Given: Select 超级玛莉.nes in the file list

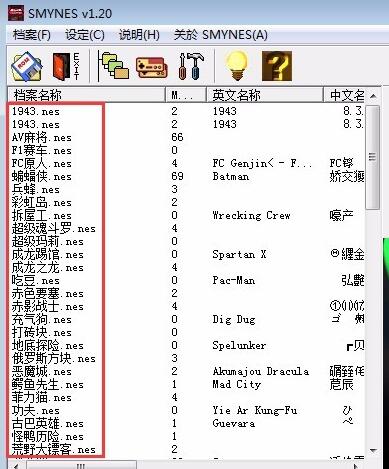Looking at the screenshot, I should [48, 241].
